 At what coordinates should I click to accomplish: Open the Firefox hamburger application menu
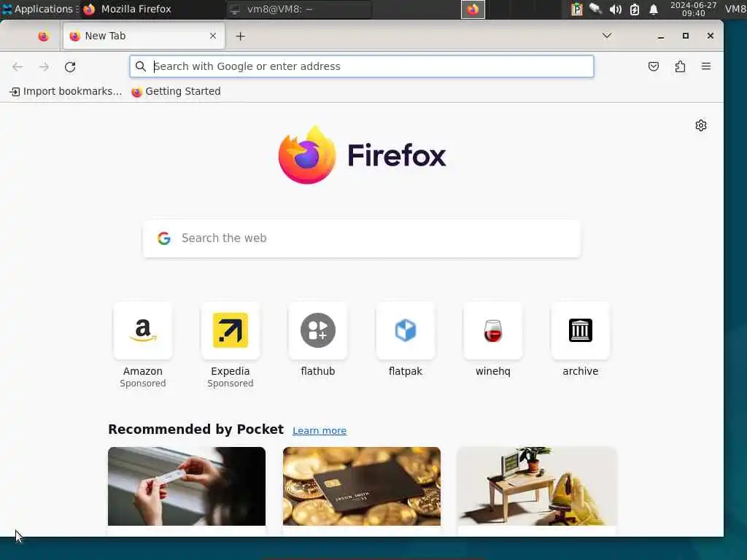click(x=706, y=66)
